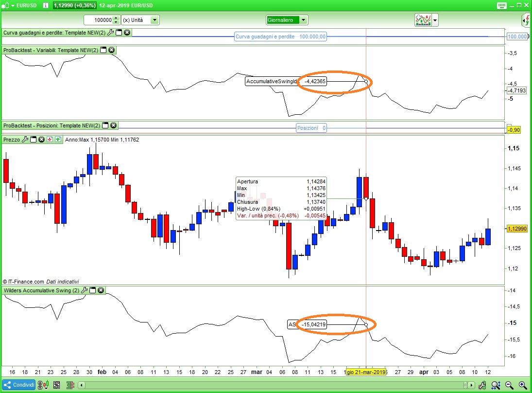The image size is (532, 393).
Task: Open Prezzo settings wrench
Action: [25, 139]
